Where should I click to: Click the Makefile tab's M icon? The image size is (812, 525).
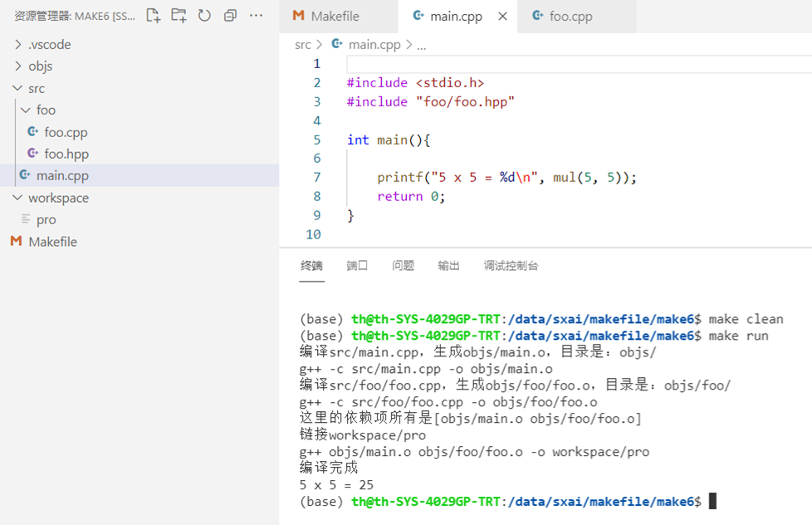point(298,16)
